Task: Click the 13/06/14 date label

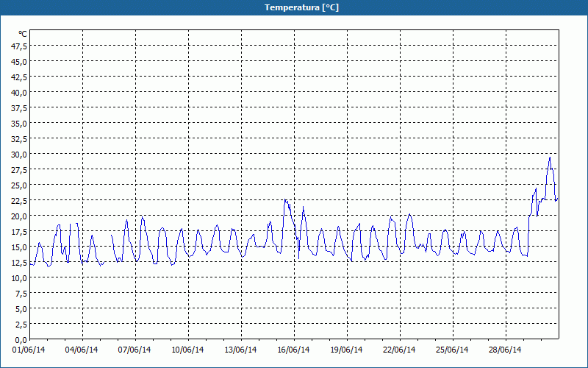Action: click(x=240, y=350)
